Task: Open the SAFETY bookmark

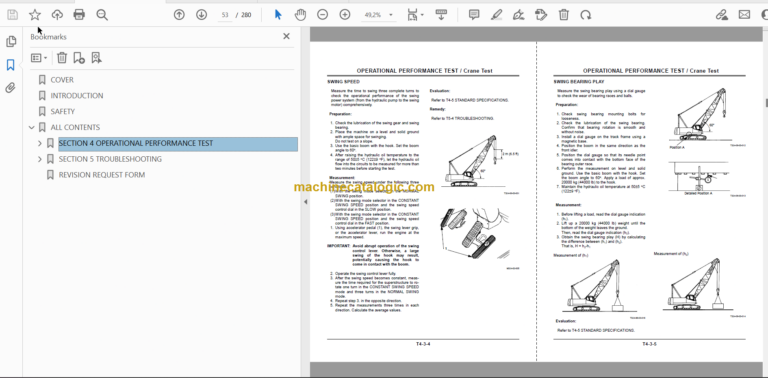Action: tap(63, 111)
